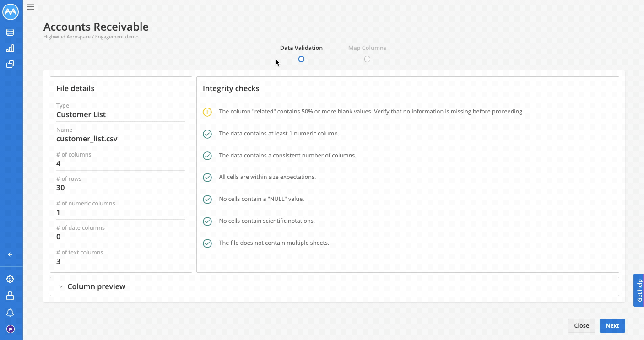Open the user profile avatar
The width and height of the screenshot is (644, 340).
point(10,329)
